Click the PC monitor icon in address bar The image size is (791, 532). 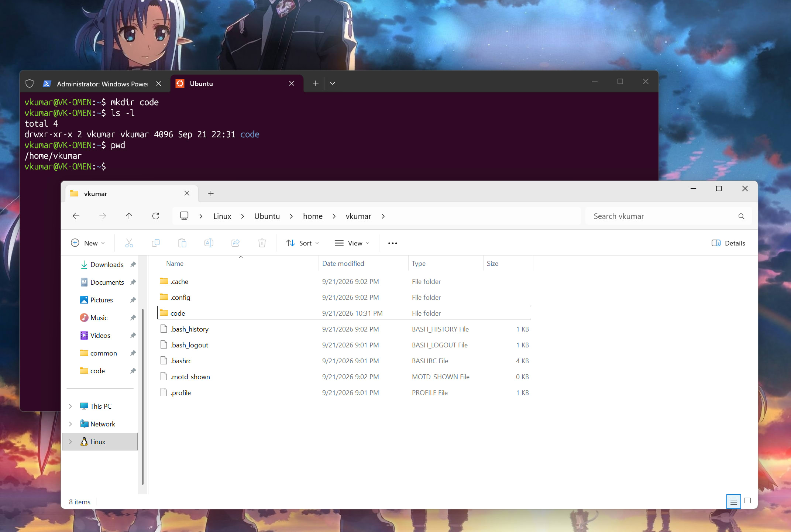tap(184, 216)
